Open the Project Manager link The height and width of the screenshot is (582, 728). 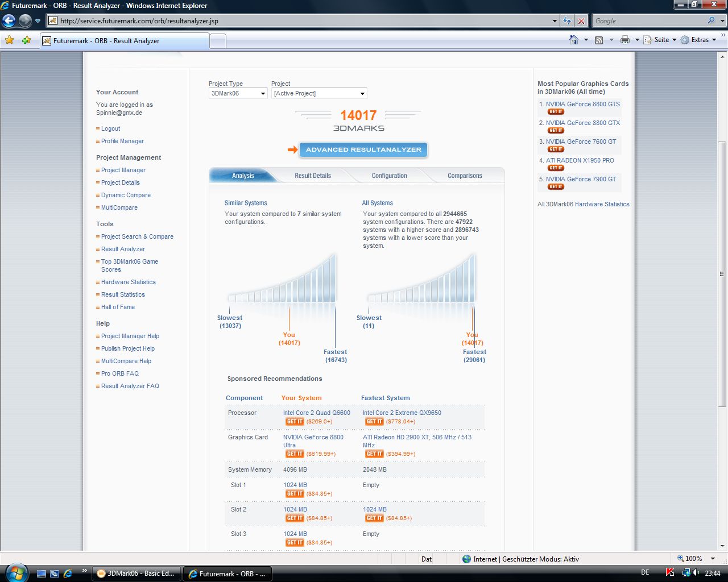click(x=123, y=171)
